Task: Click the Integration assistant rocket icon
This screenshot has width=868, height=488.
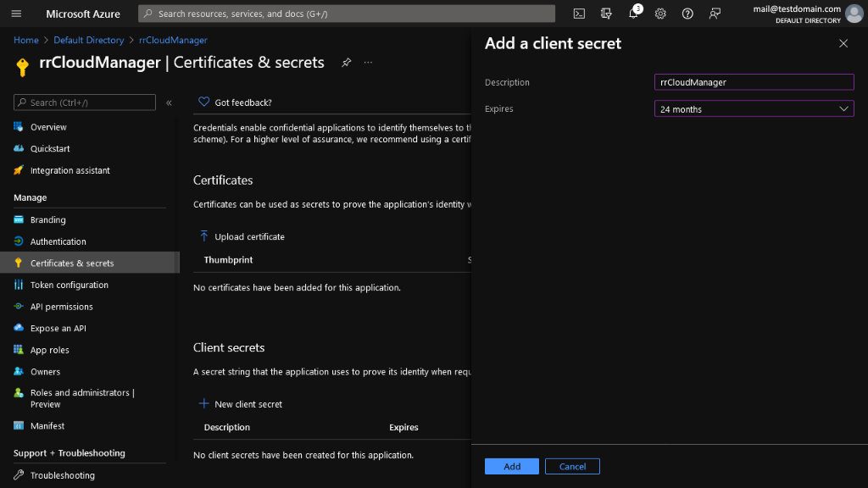Action: 19,170
